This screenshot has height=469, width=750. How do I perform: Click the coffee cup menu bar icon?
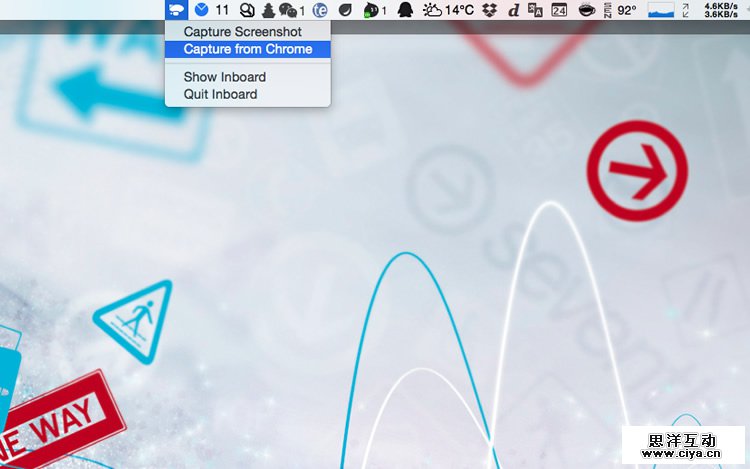586,10
